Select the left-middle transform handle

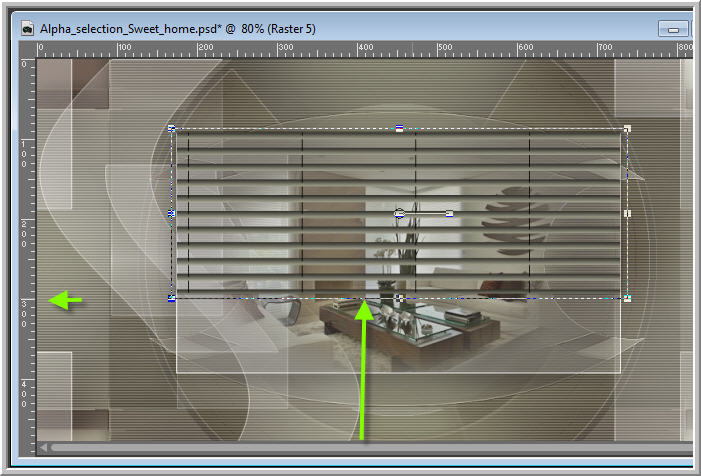[x=171, y=214]
